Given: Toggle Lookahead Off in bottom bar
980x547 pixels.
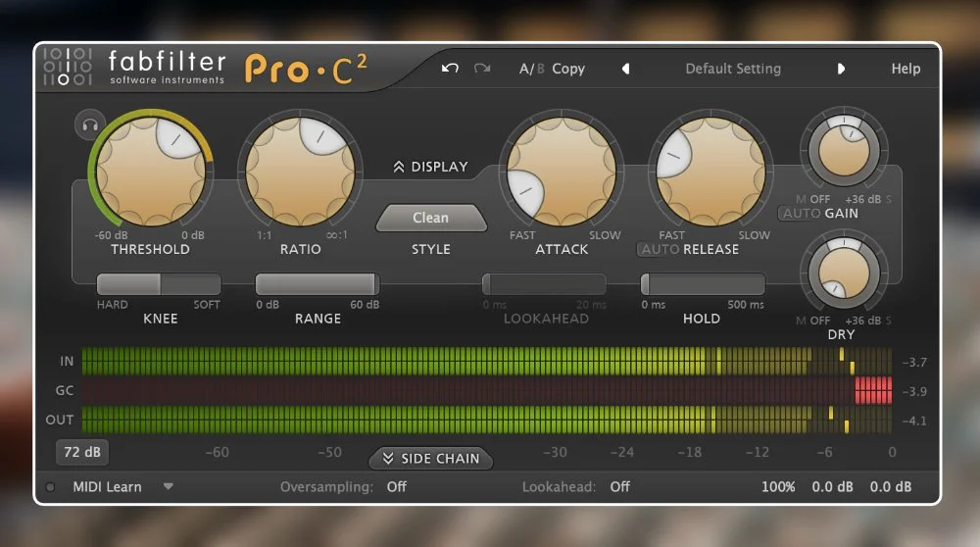Looking at the screenshot, I should 620,486.
